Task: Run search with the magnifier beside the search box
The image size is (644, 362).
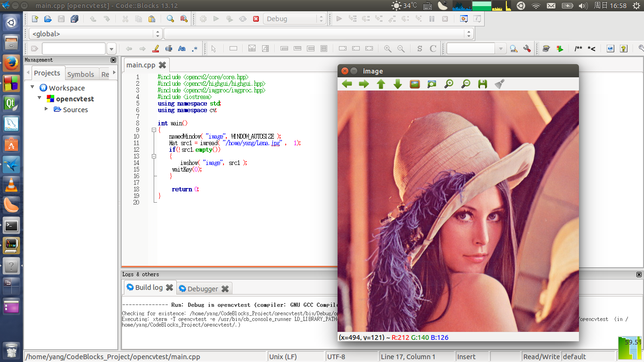Action: coord(514,49)
